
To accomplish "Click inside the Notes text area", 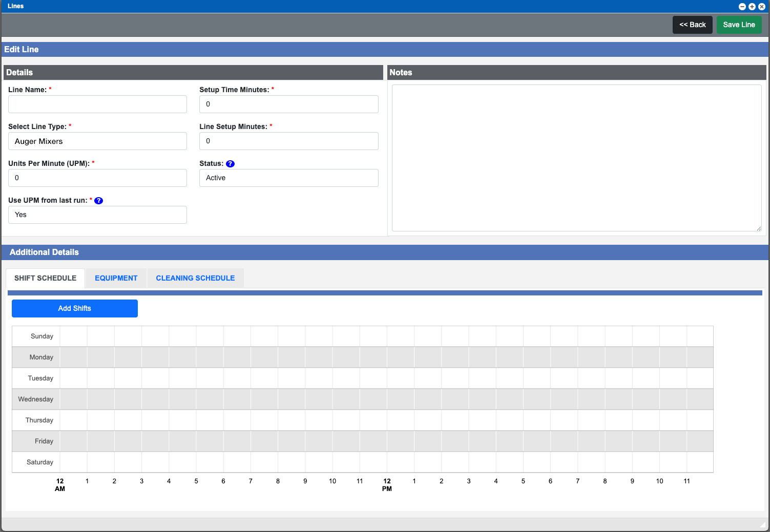I will [576, 158].
